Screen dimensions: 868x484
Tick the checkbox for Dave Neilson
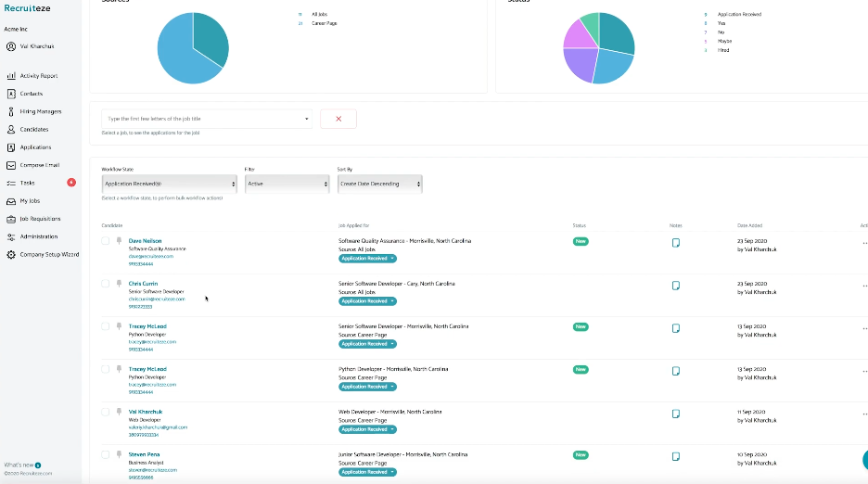(105, 241)
